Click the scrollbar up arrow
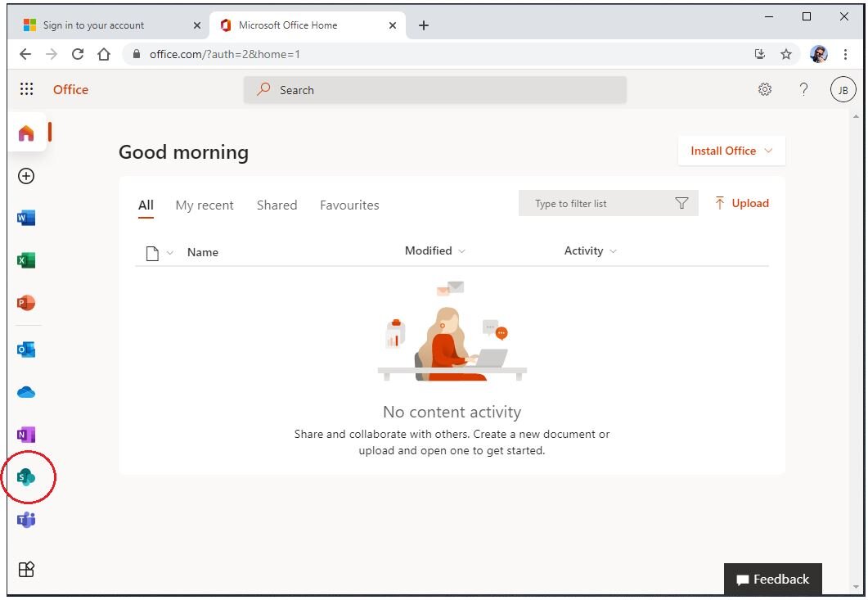 857,116
